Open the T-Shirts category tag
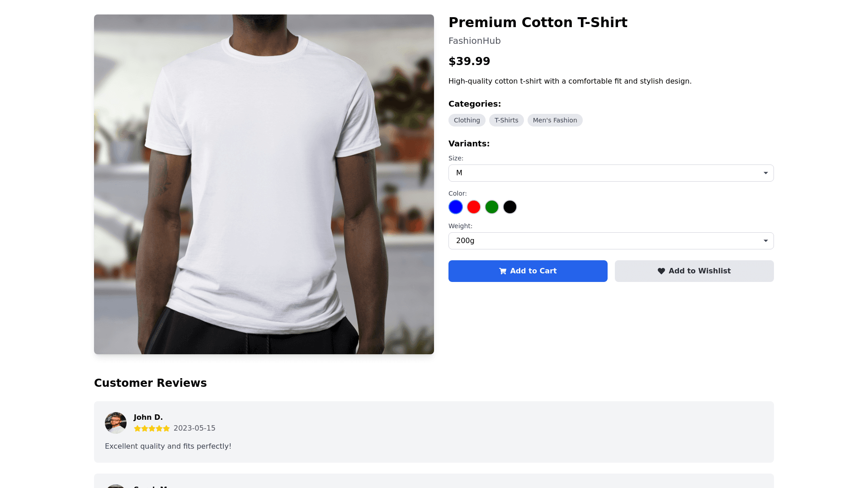This screenshot has width=868, height=488. tap(506, 120)
